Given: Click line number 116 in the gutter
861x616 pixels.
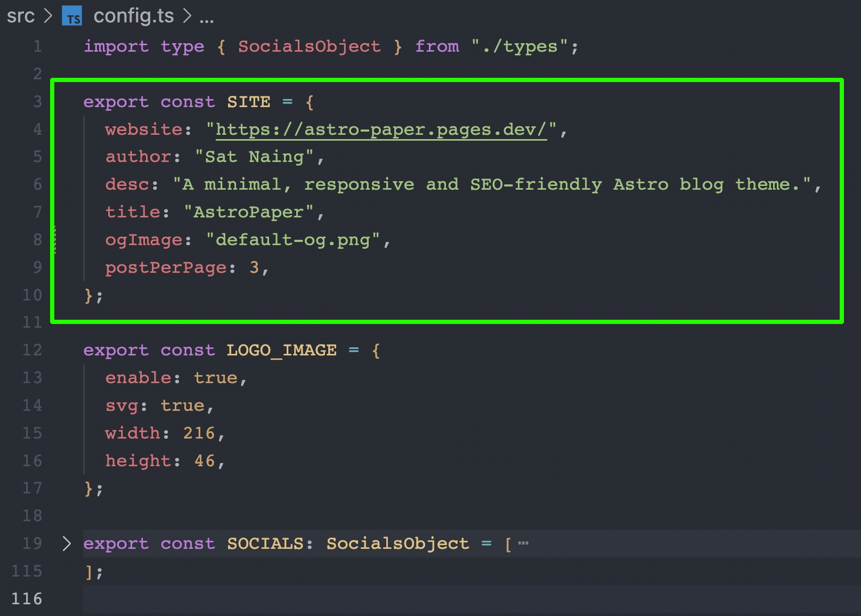Looking at the screenshot, I should 27,599.
